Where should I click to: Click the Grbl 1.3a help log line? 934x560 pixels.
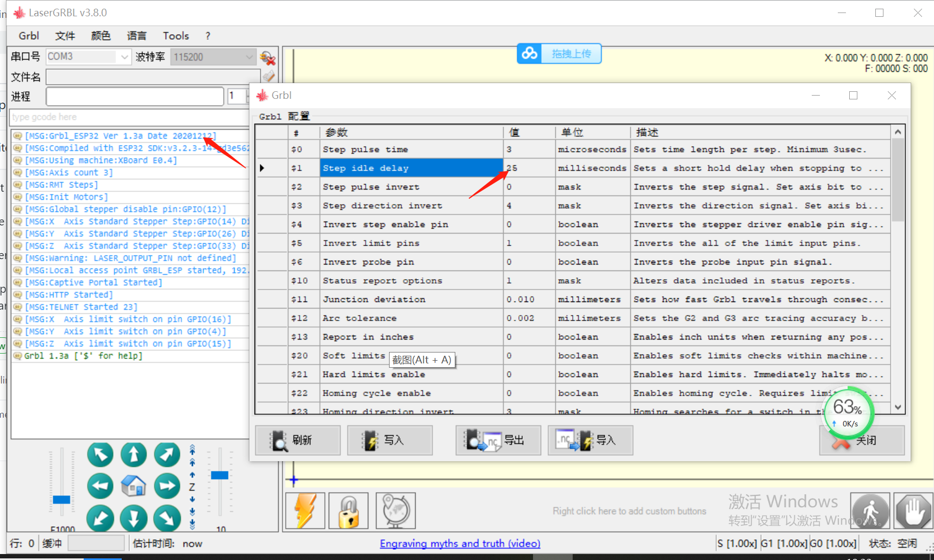[83, 356]
